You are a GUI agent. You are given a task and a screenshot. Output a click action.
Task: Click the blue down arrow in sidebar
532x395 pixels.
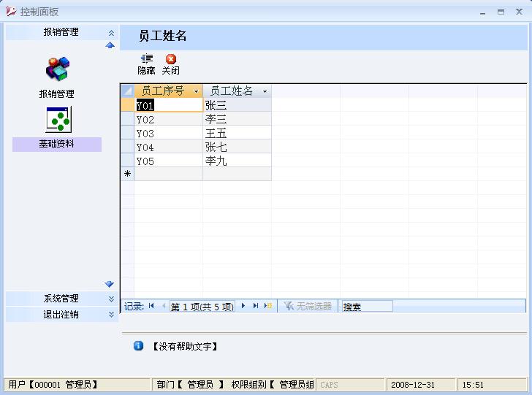coord(110,284)
